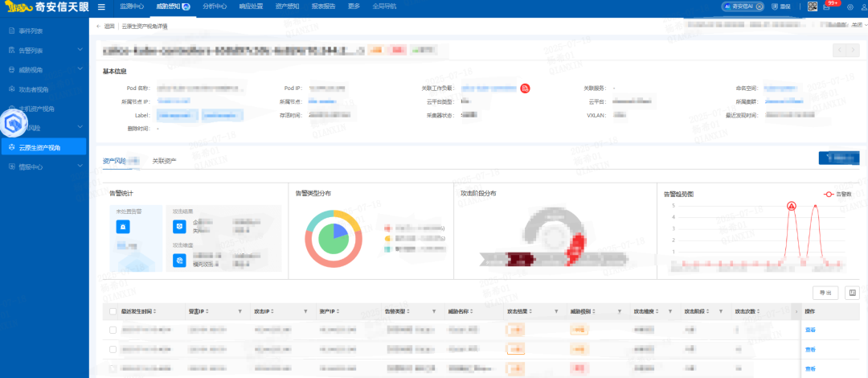The width and height of the screenshot is (868, 378).
Task: Open the mail inbox with 99+ badge
Action: click(827, 6)
